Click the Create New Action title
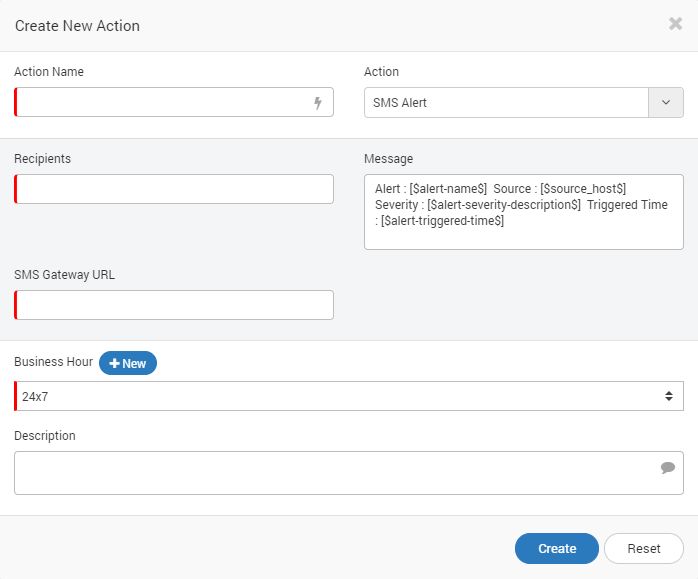 (x=77, y=26)
